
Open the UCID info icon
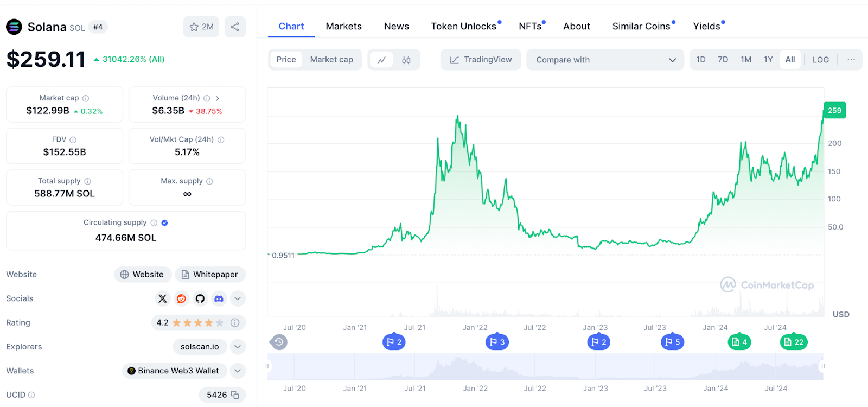(31, 395)
